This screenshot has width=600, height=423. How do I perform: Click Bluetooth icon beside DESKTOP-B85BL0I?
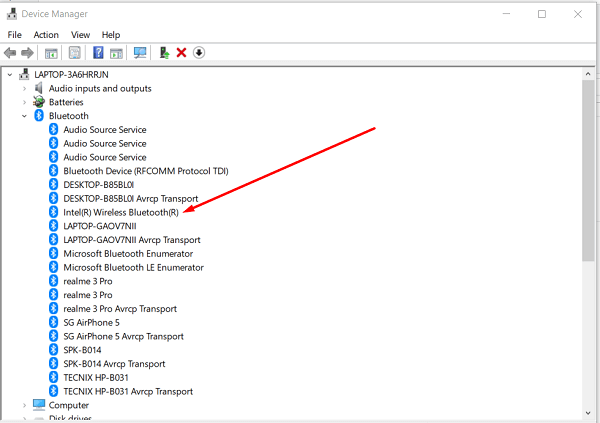(x=54, y=185)
